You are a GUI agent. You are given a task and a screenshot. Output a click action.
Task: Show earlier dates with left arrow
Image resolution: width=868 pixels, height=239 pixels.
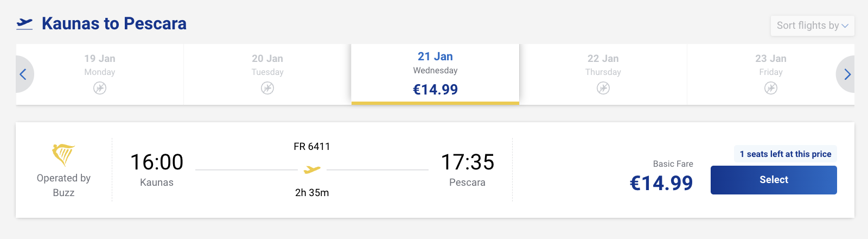[23, 74]
